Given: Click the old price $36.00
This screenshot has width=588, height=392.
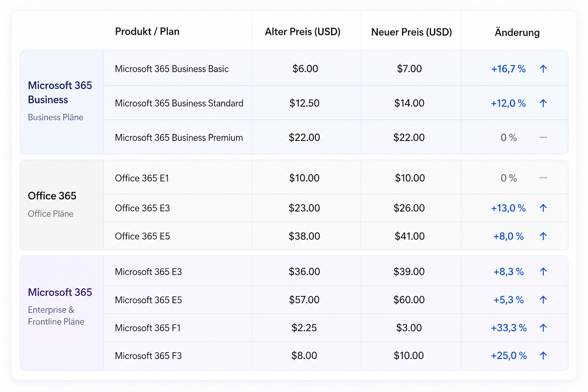Looking at the screenshot, I should pyautogui.click(x=304, y=271).
